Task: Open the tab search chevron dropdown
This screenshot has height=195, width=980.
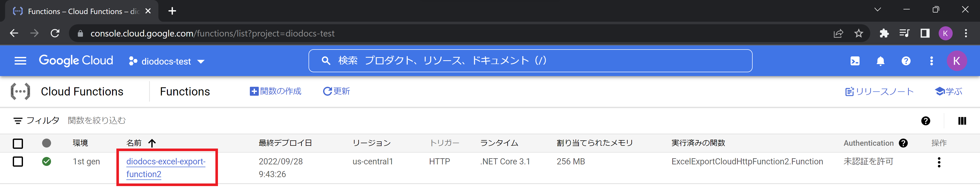Action: coord(877,10)
